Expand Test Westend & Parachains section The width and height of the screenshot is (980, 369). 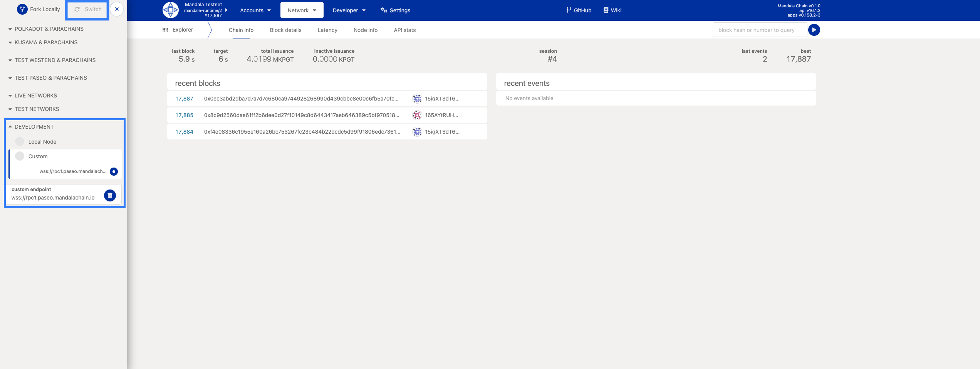tap(52, 60)
